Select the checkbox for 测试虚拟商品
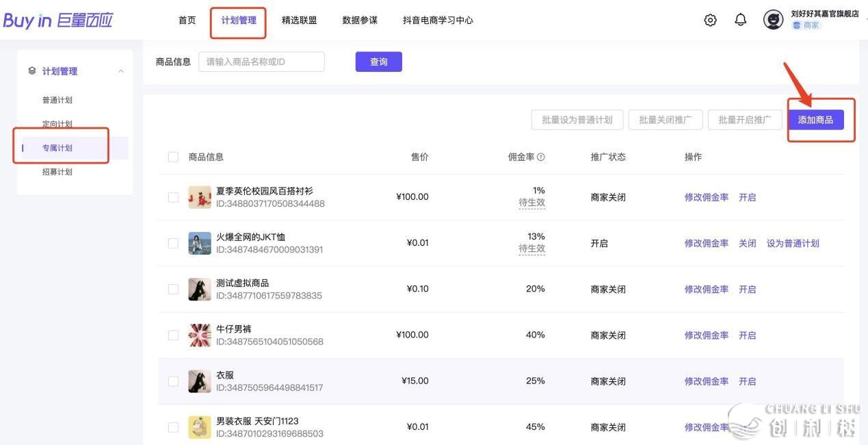Viewport: 868px width, 445px height. click(x=173, y=289)
